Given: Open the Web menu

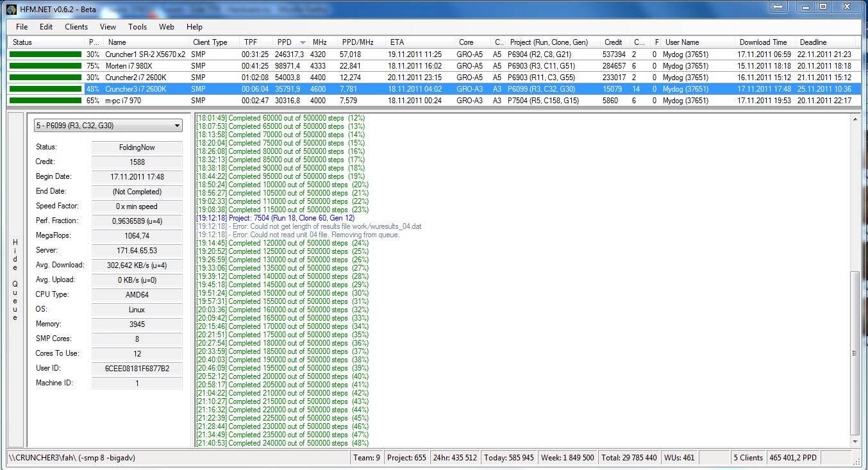Looking at the screenshot, I should [167, 27].
